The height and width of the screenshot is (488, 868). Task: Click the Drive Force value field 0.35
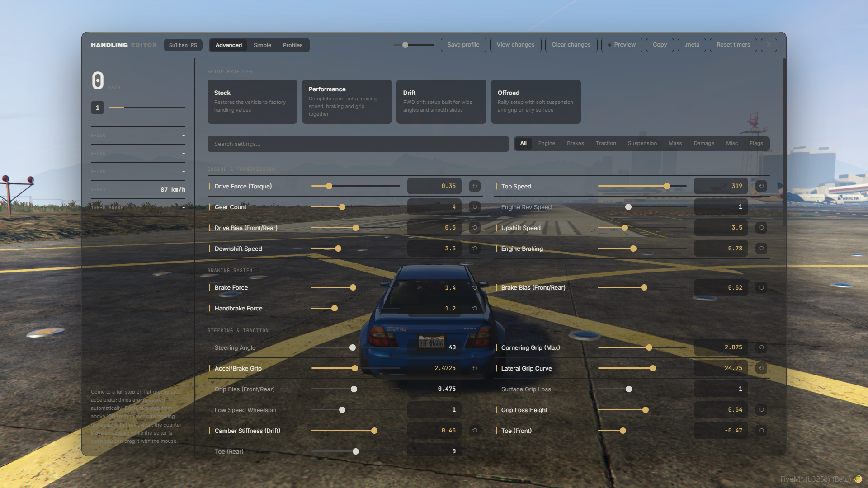tap(434, 186)
